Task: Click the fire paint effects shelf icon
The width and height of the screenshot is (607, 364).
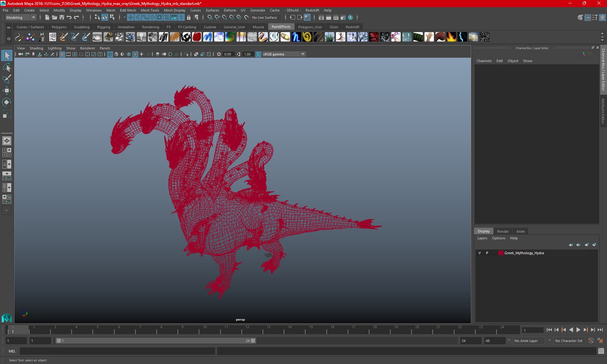Action: coord(451,37)
